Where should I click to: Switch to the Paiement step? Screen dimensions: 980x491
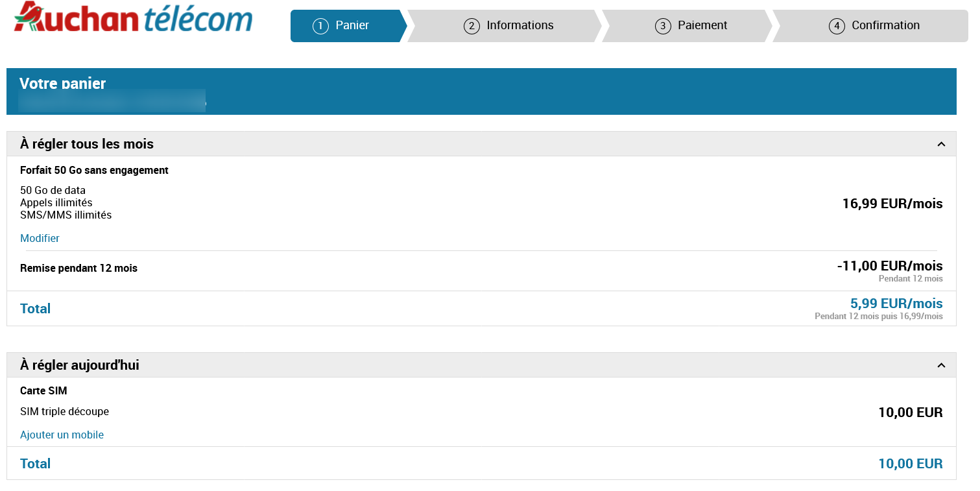click(x=691, y=25)
